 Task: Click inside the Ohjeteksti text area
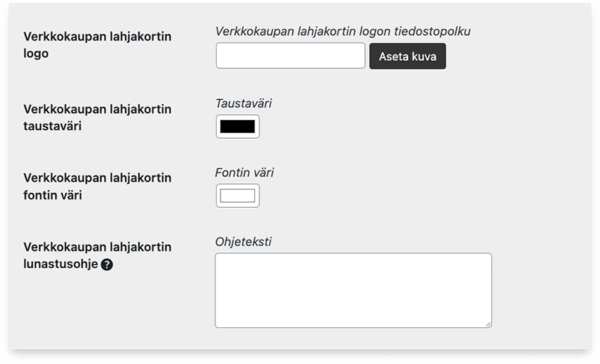[353, 291]
